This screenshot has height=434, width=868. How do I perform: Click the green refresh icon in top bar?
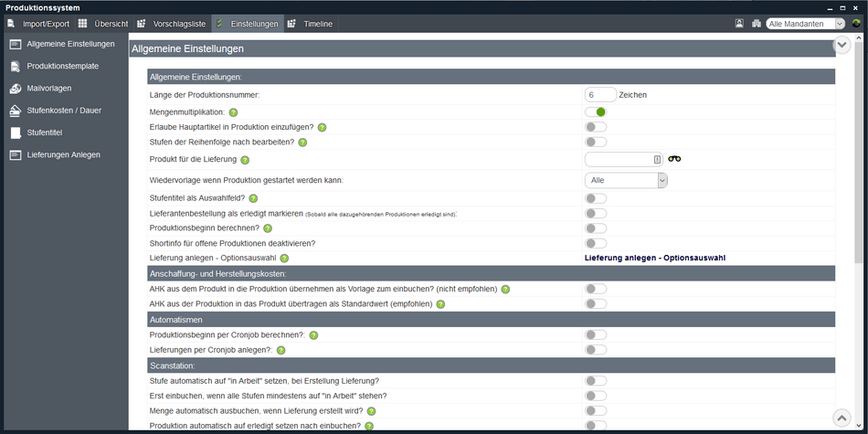click(x=856, y=24)
